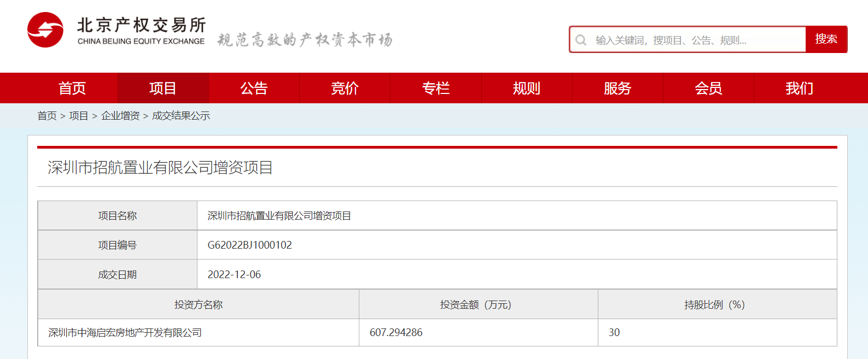Click the project number G62022BJ1000102
The image size is (868, 359).
[249, 245]
